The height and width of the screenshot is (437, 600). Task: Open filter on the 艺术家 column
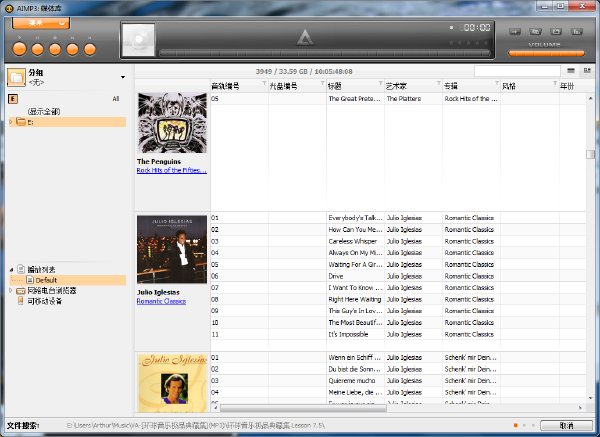pos(439,83)
